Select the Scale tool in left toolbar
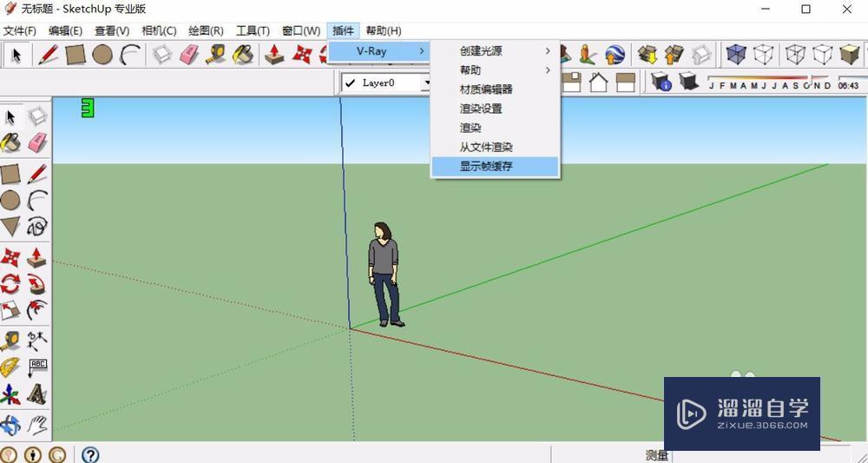 (10, 311)
